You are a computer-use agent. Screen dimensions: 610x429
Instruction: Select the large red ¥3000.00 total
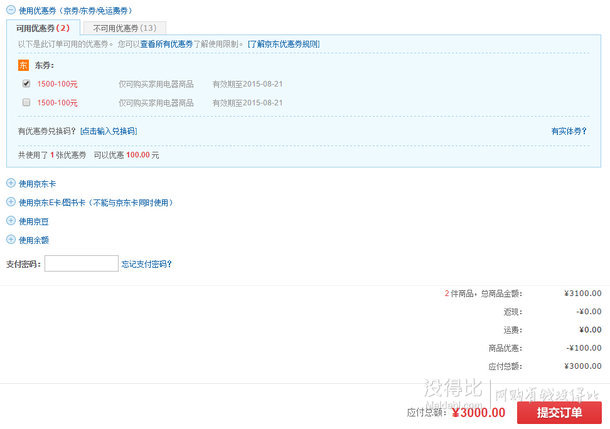point(479,413)
